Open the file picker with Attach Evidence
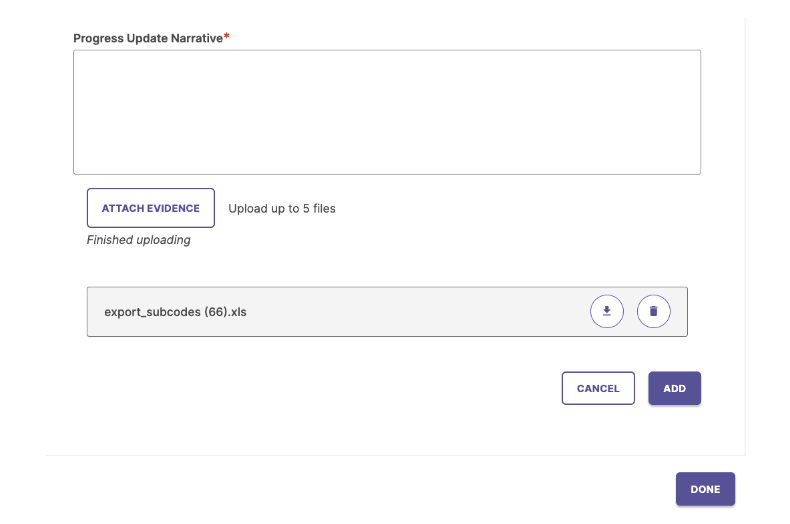Image resolution: width=790 pixels, height=524 pixels. (x=151, y=208)
